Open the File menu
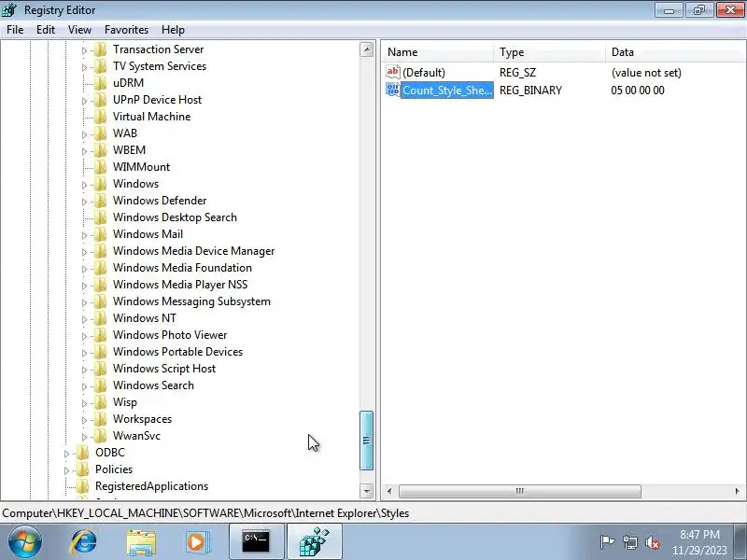Image resolution: width=747 pixels, height=560 pixels. pos(15,30)
